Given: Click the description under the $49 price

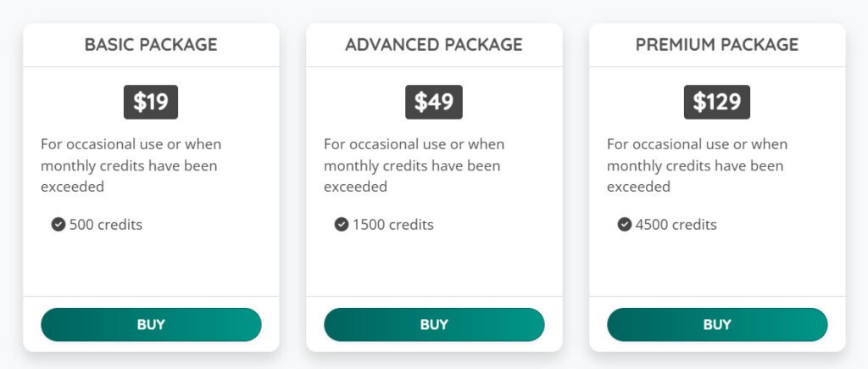Looking at the screenshot, I should [415, 165].
